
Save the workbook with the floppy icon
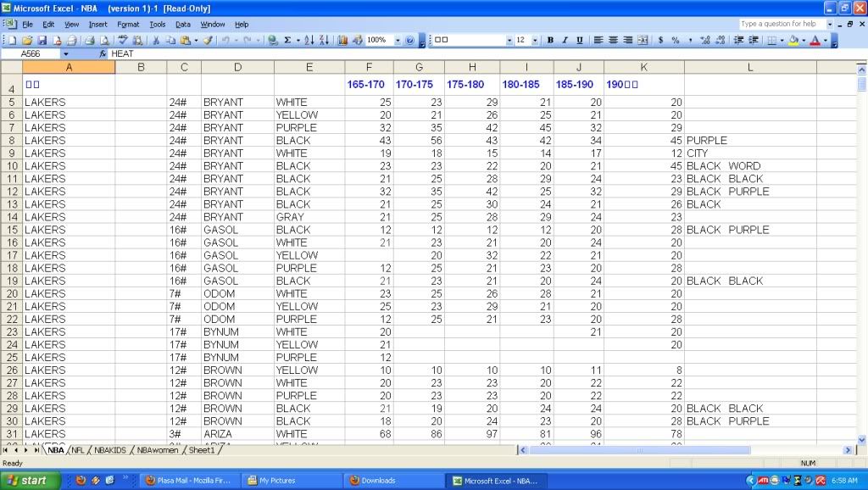tap(42, 40)
